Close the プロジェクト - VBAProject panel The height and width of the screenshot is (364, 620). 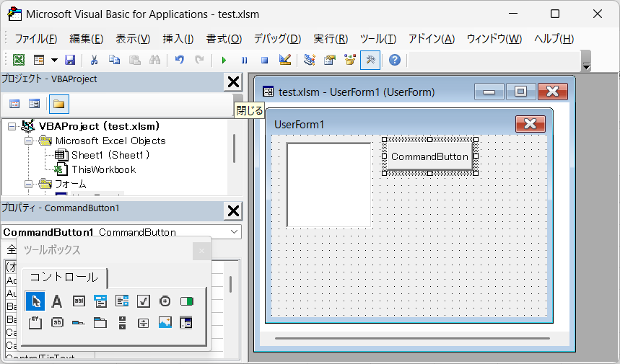[x=233, y=82]
